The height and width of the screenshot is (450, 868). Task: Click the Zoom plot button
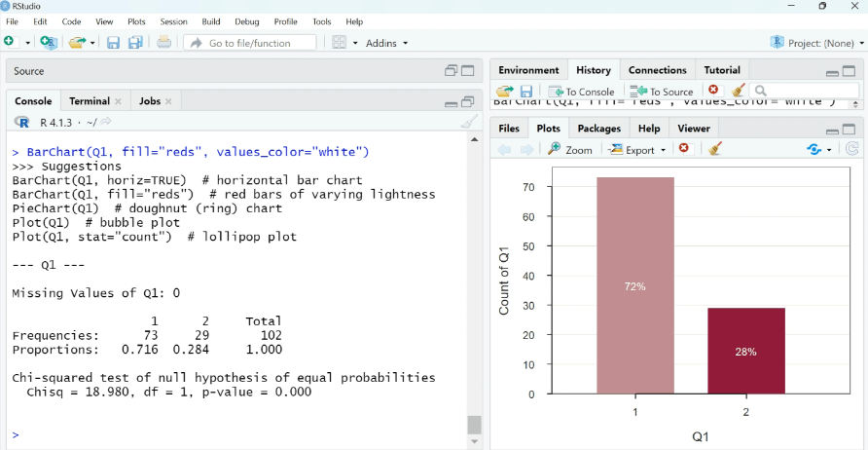pos(570,149)
